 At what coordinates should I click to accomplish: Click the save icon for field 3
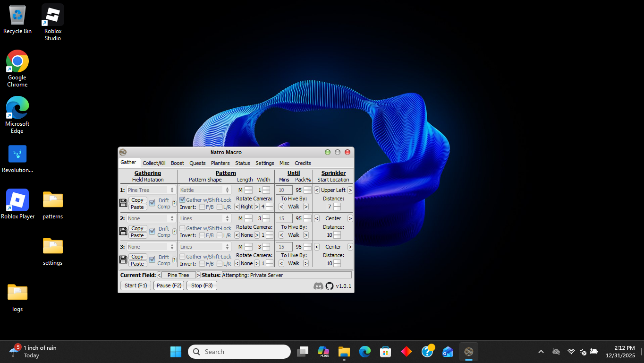[123, 259]
